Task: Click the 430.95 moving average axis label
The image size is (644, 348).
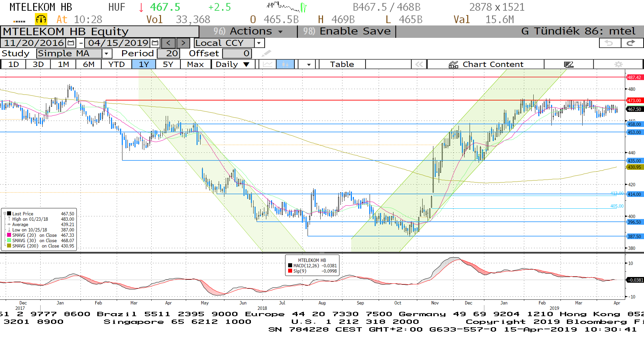Action: click(634, 167)
